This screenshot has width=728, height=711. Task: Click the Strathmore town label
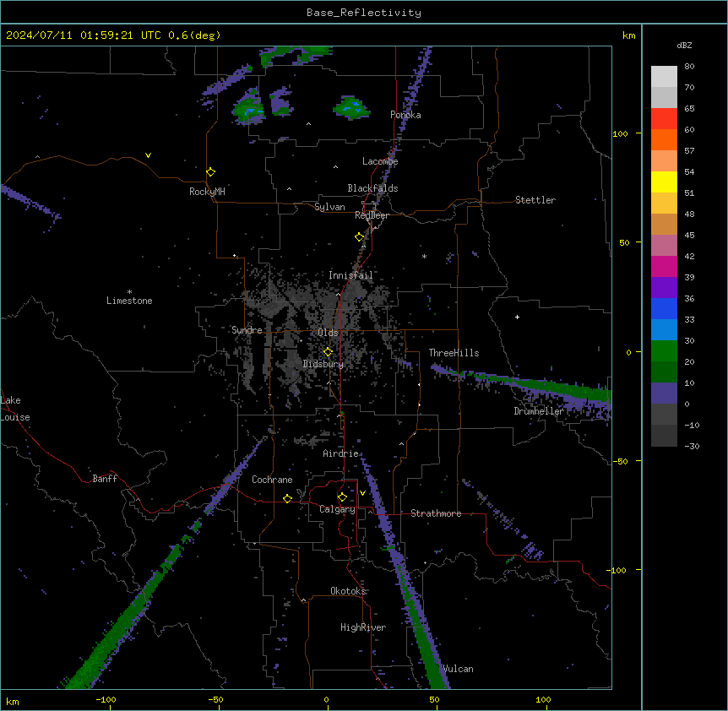coord(436,513)
